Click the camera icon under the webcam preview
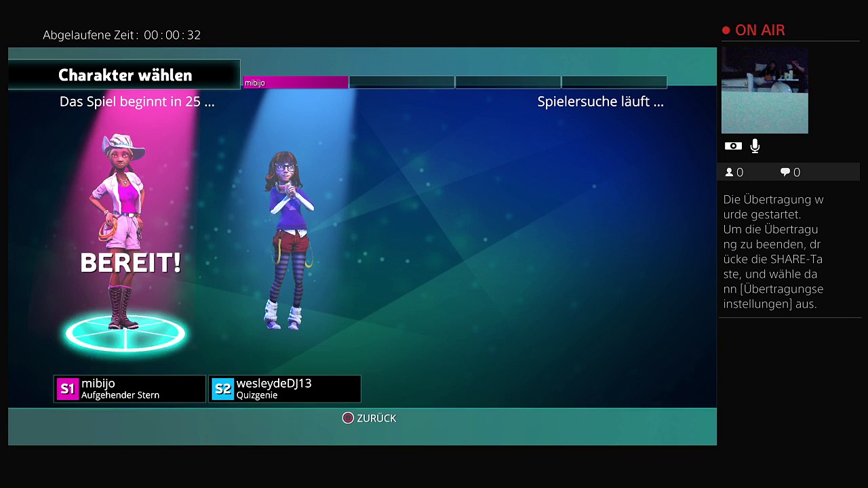The width and height of the screenshot is (868, 488). click(733, 146)
